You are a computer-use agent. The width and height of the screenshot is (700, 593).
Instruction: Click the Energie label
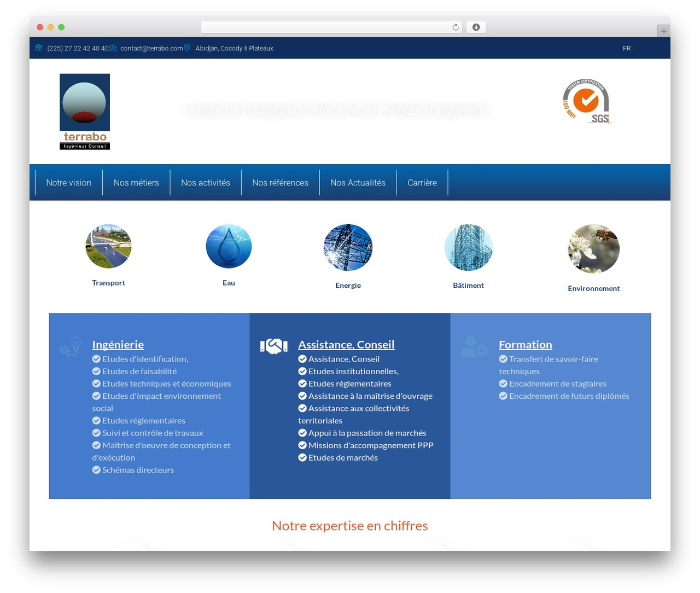pyautogui.click(x=348, y=286)
